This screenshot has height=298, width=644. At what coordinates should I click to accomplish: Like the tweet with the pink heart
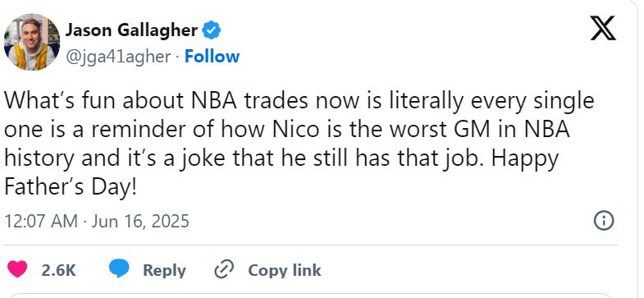(x=17, y=269)
